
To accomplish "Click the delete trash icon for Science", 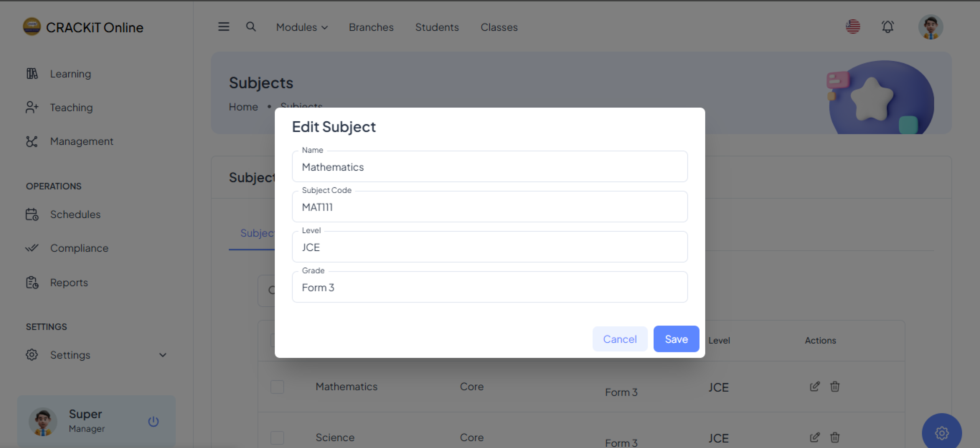I will 835,437.
